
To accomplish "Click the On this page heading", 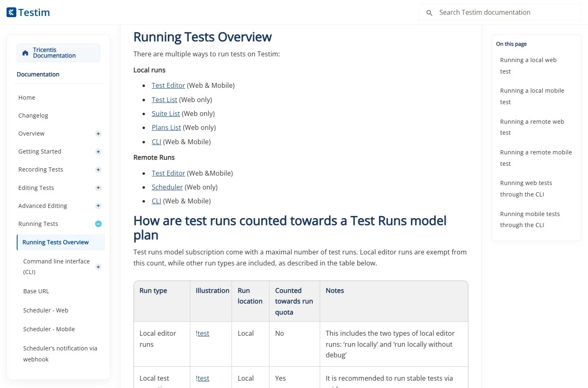I will click(511, 44).
